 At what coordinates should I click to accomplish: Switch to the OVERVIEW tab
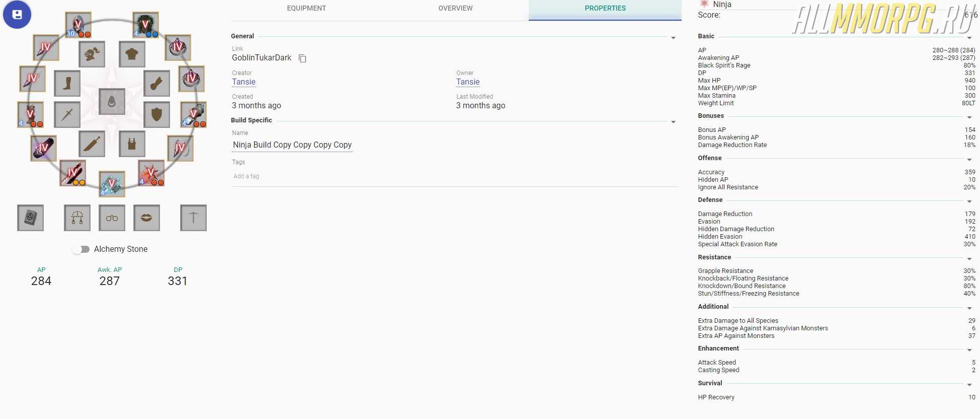point(455,9)
